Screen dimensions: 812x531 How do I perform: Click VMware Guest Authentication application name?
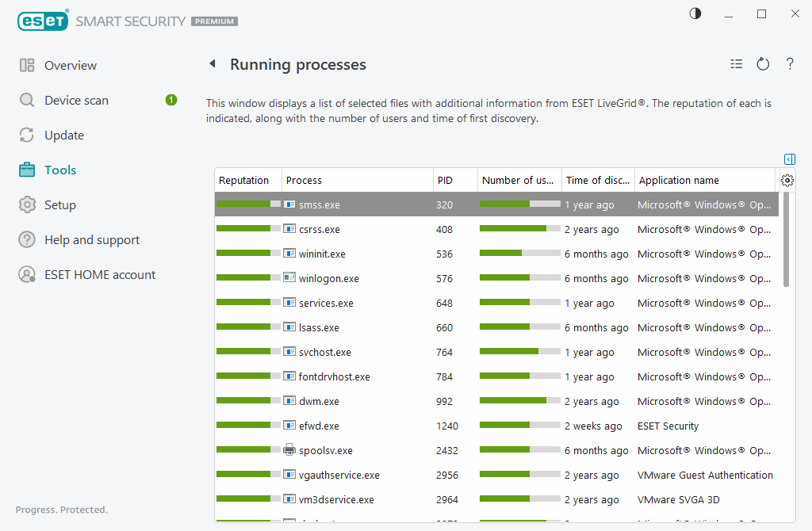705,475
